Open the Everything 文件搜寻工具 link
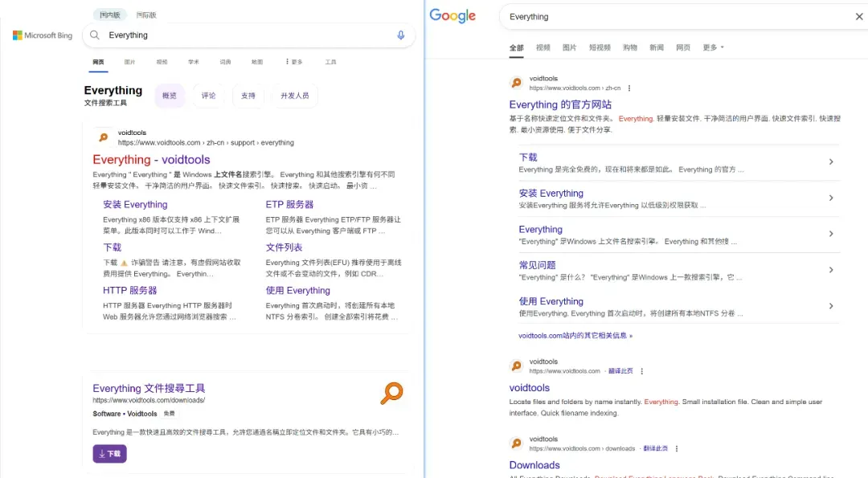The width and height of the screenshot is (868, 478). pos(149,388)
